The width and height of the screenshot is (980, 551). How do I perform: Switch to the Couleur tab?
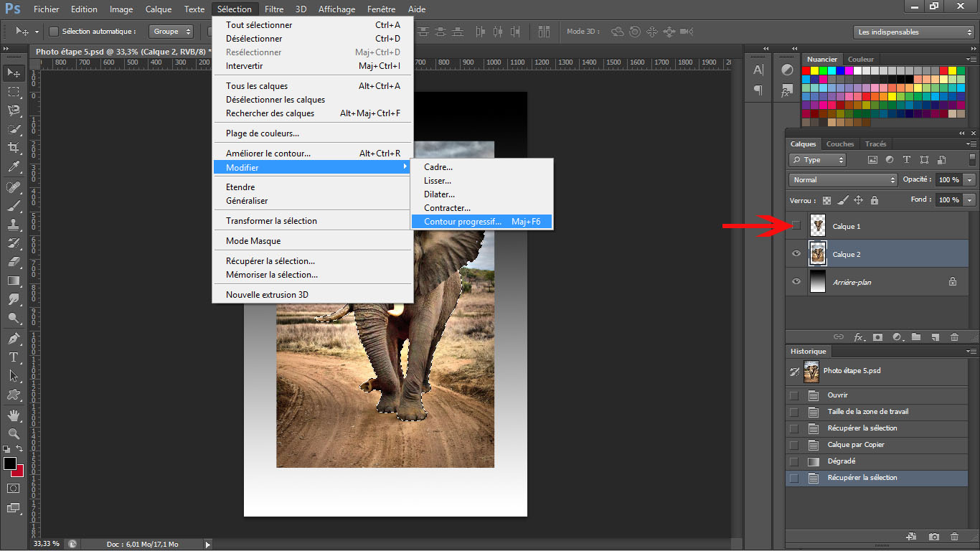(860, 60)
